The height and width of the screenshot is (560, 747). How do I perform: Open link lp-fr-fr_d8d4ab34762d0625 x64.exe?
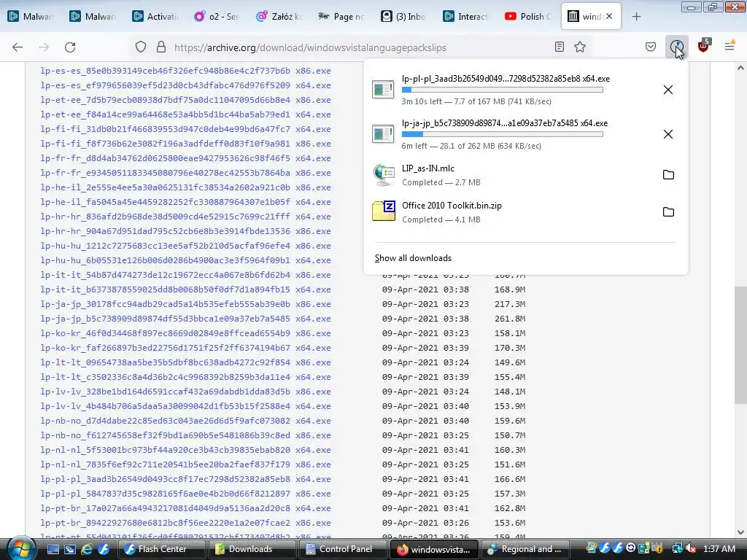tap(185, 158)
